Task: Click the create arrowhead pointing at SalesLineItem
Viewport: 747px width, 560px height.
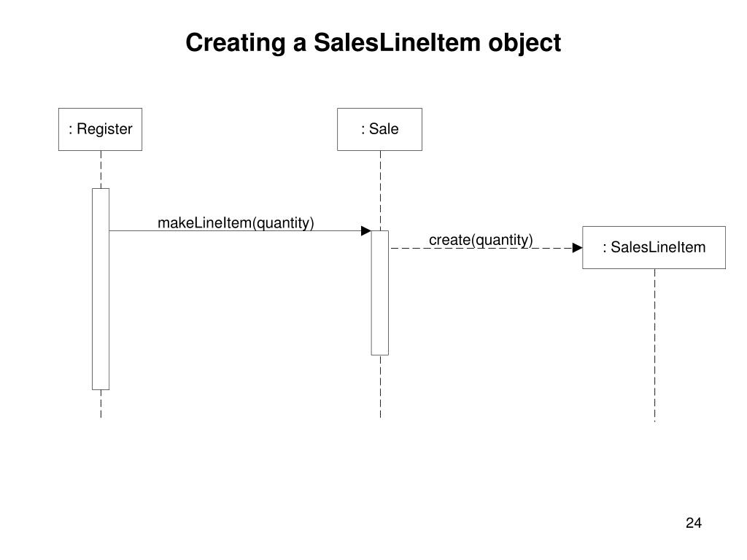Action: click(x=577, y=248)
